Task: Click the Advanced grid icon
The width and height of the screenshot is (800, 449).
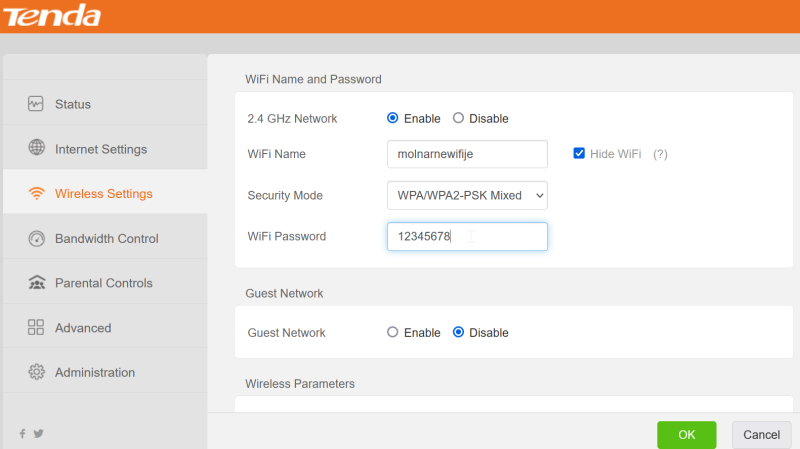Action: coord(36,327)
